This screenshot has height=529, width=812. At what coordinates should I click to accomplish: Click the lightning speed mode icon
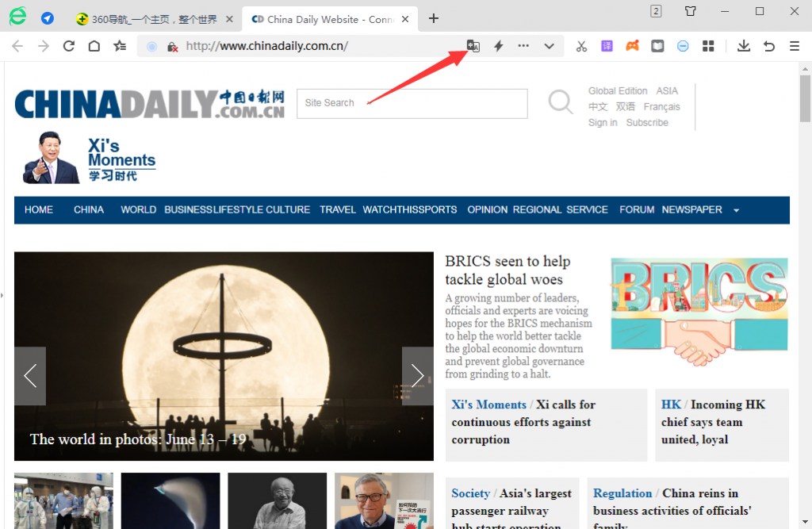[499, 46]
